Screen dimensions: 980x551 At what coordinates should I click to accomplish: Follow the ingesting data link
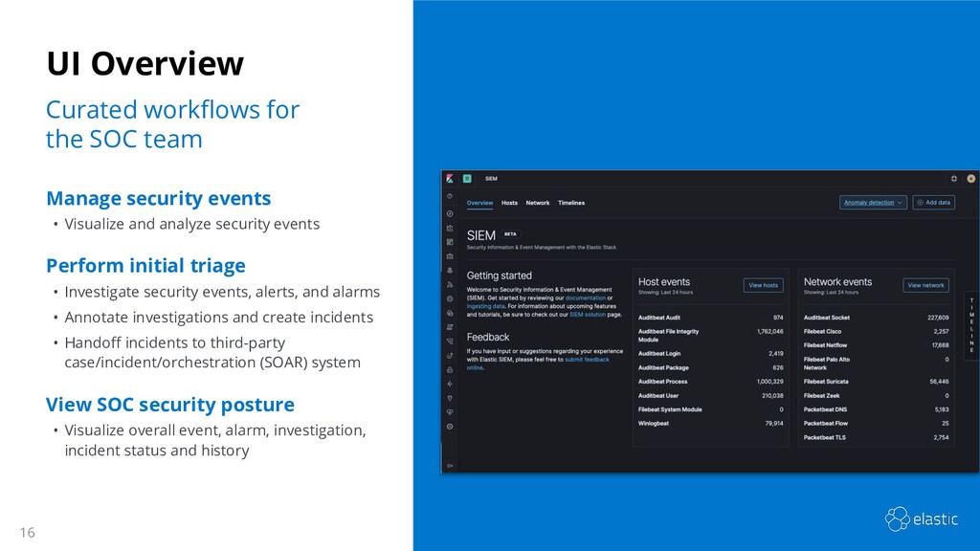coord(485,306)
